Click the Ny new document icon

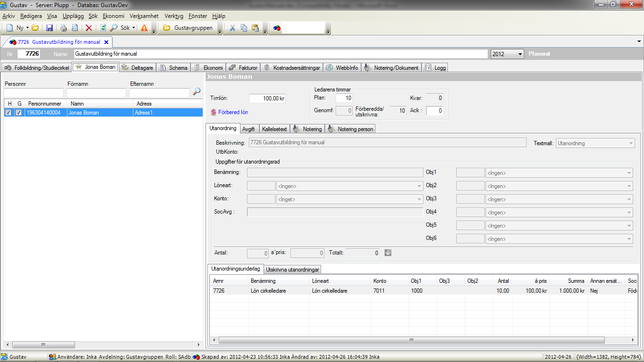[x=9, y=28]
